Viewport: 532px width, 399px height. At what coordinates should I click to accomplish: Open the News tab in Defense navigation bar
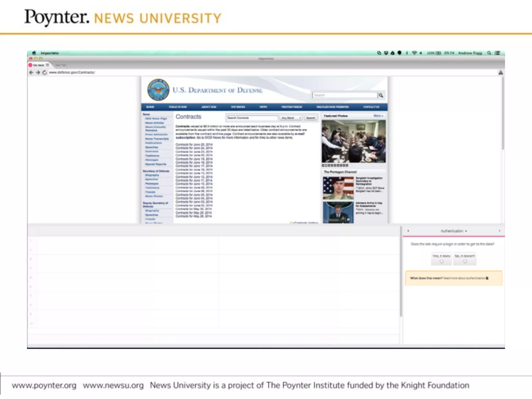[263, 107]
